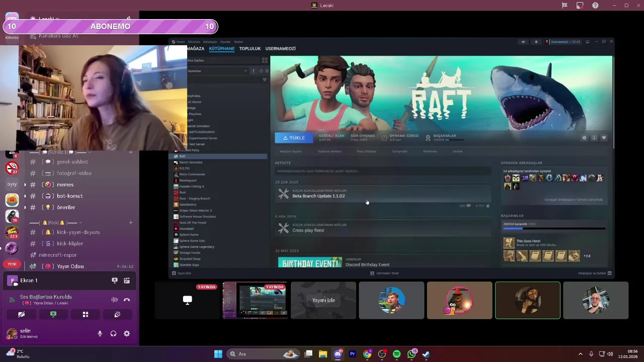This screenshot has width=644, height=362.
Task: Open Kanallara Göz At
Action: click(58, 36)
